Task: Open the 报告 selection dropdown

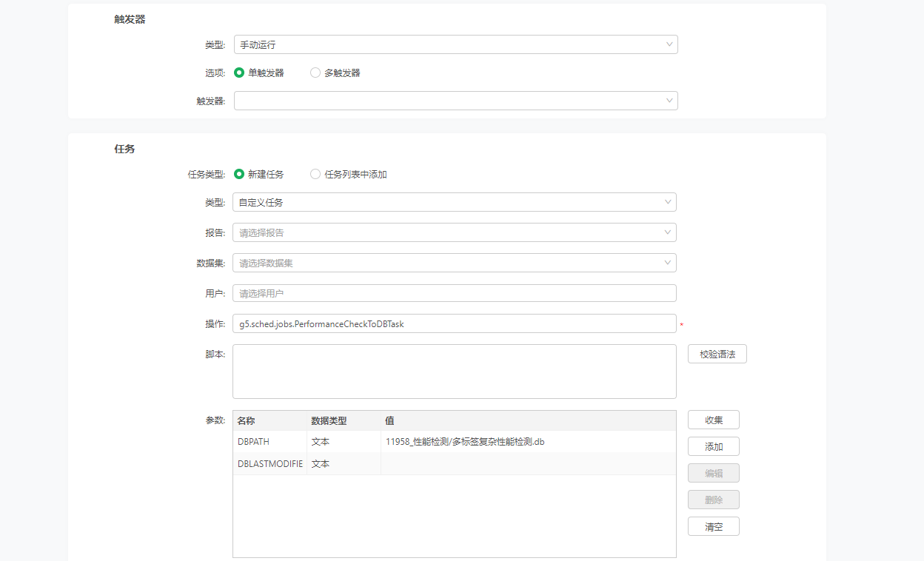Action: point(455,232)
